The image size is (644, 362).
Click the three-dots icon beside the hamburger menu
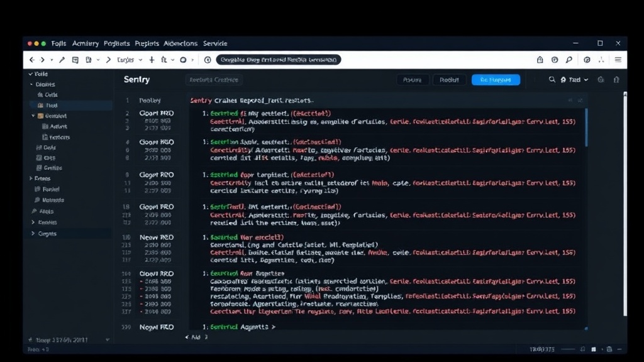tap(601, 60)
